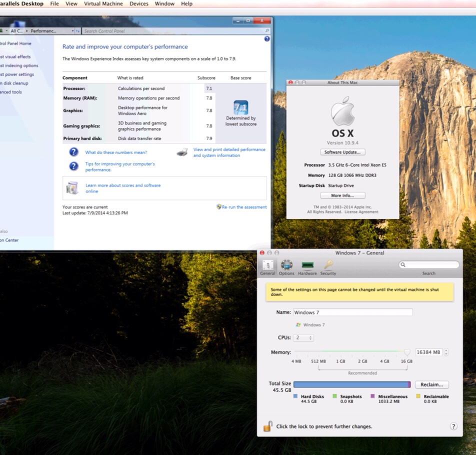Image resolution: width=476 pixels, height=455 pixels.
Task: Open the CPUs dropdown showing 2
Action: (304, 338)
